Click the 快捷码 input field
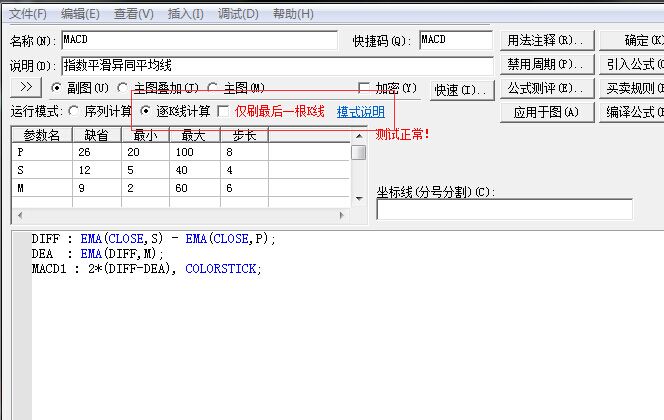Image resolution: width=664 pixels, height=420 pixels. (455, 40)
